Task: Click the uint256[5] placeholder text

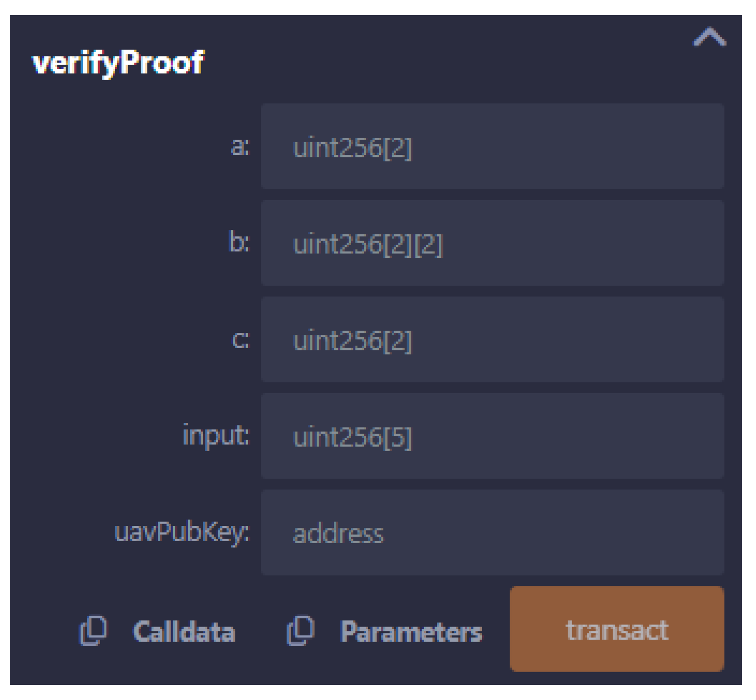Action: pyautogui.click(x=352, y=437)
